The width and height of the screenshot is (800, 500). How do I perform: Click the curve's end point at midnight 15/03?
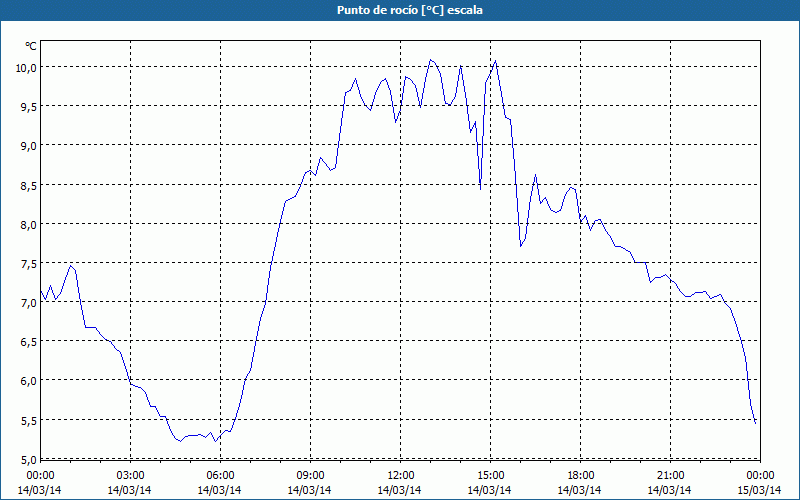(x=755, y=423)
